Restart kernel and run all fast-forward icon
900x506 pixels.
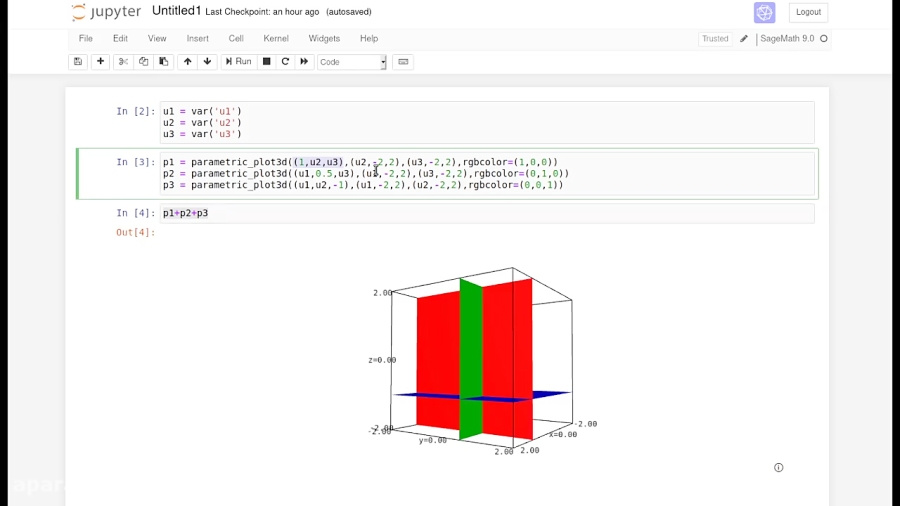tap(304, 62)
